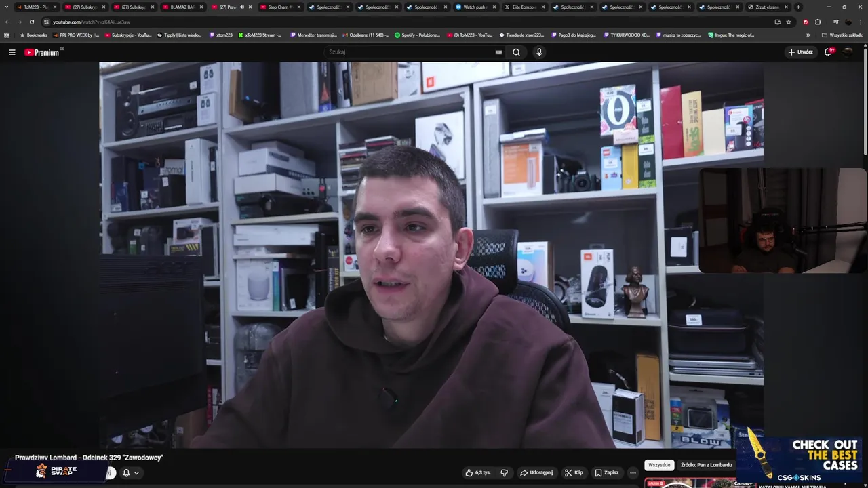Open Menedżer transmisji bookmark

(x=313, y=35)
